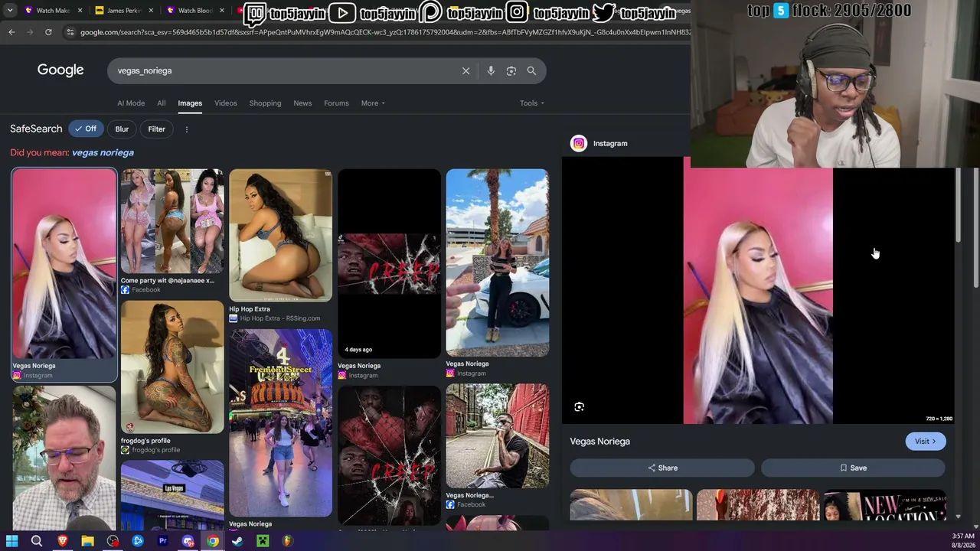Close the Watch Make browser tab
This screenshot has width=980, height=551.
click(80, 11)
